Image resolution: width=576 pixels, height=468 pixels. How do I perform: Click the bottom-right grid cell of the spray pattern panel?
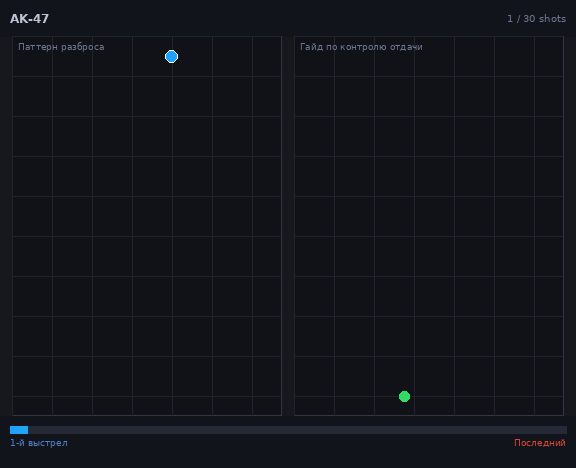pyautogui.click(x=267, y=406)
